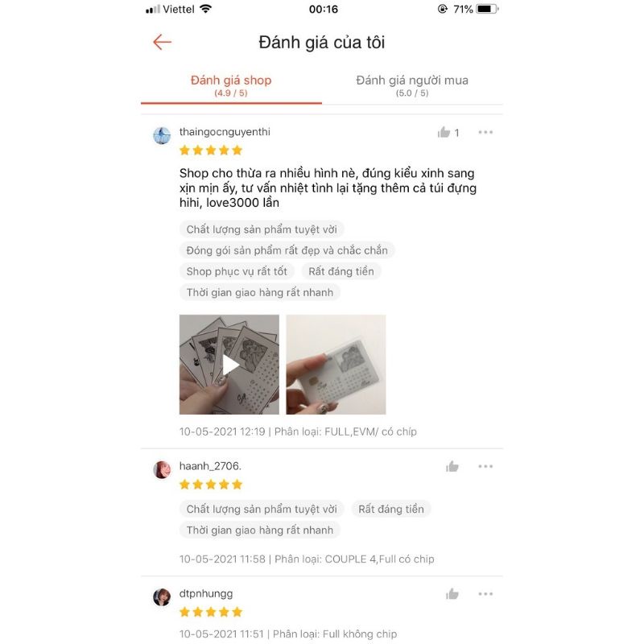Like haanh_2706's review with thumbs up
The height and width of the screenshot is (644, 644).
(x=452, y=466)
